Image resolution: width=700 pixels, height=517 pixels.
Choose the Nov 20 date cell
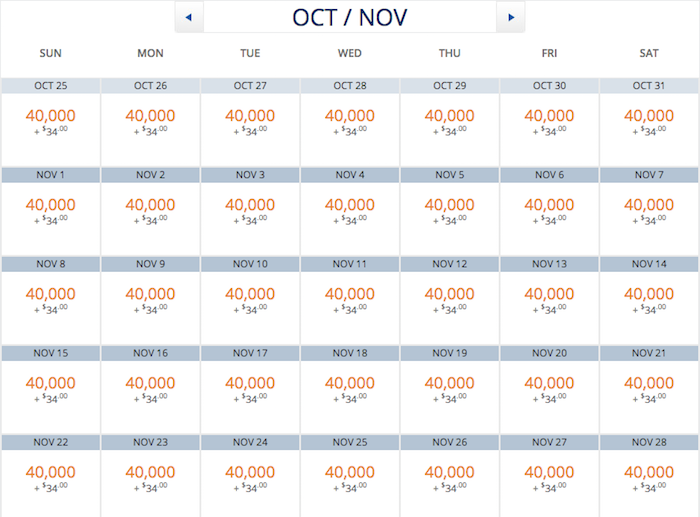[549, 390]
